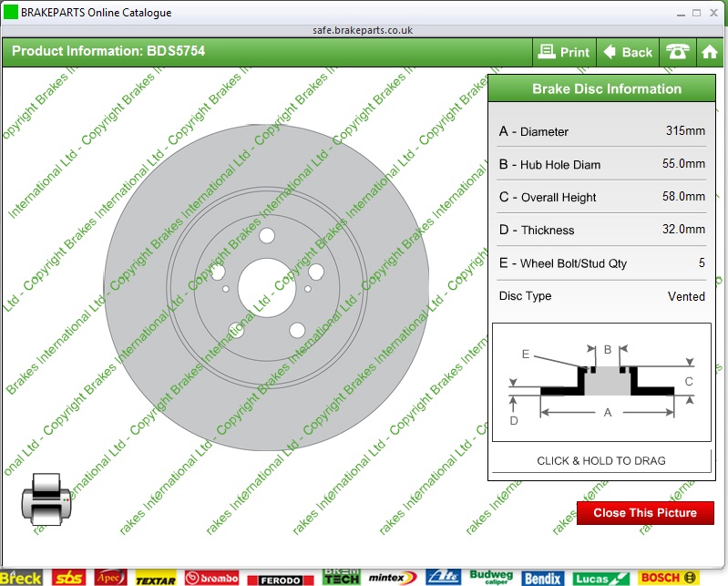Click the ATE brand logo
728x586 pixels.
[444, 578]
